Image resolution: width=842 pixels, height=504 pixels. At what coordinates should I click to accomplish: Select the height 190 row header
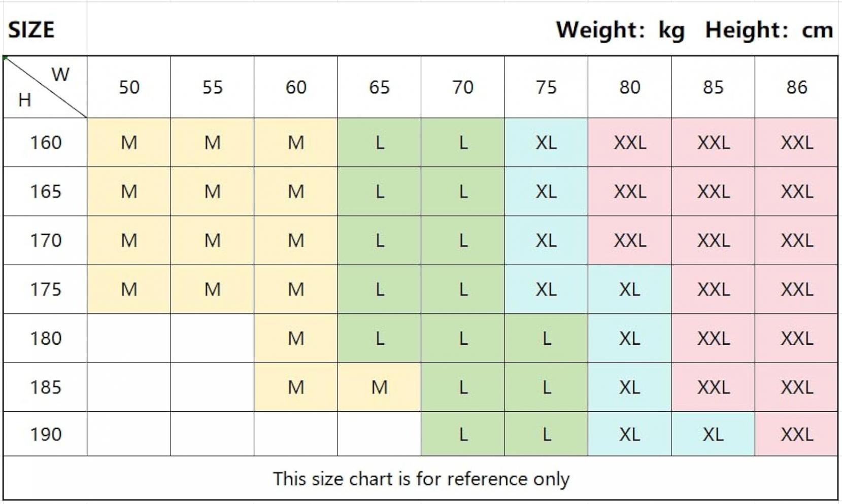(x=45, y=434)
